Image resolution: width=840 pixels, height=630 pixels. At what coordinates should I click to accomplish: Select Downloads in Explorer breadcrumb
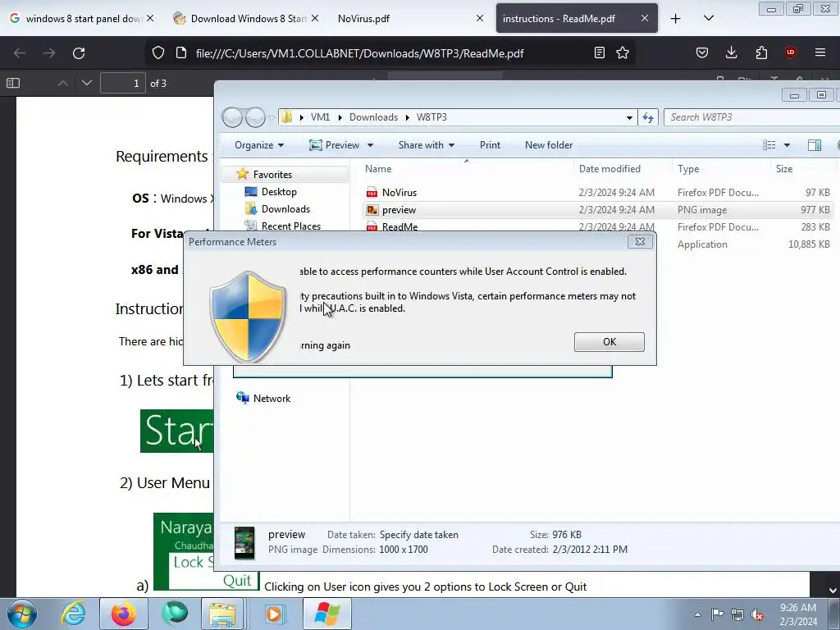point(373,117)
